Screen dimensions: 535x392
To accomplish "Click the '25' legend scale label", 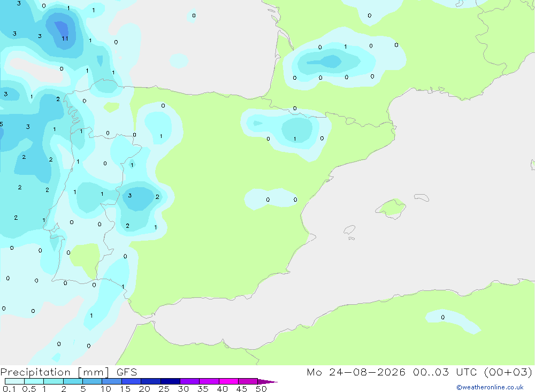I will pos(164,389).
